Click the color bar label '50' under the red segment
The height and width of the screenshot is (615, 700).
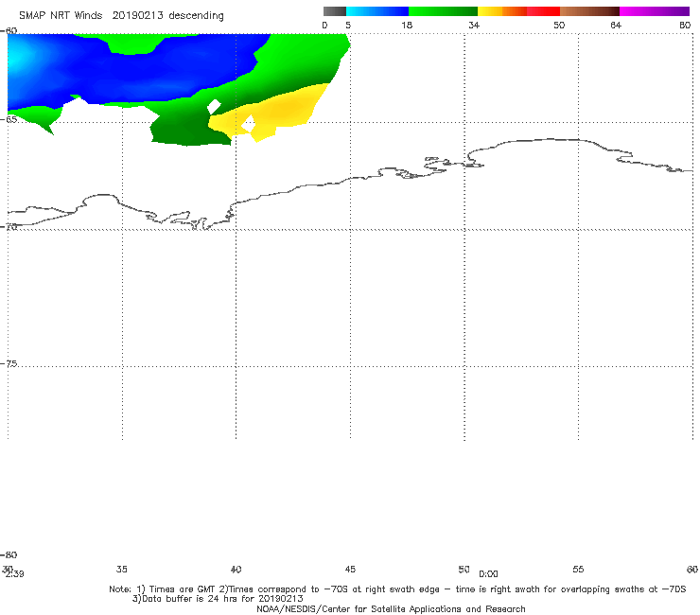click(559, 25)
